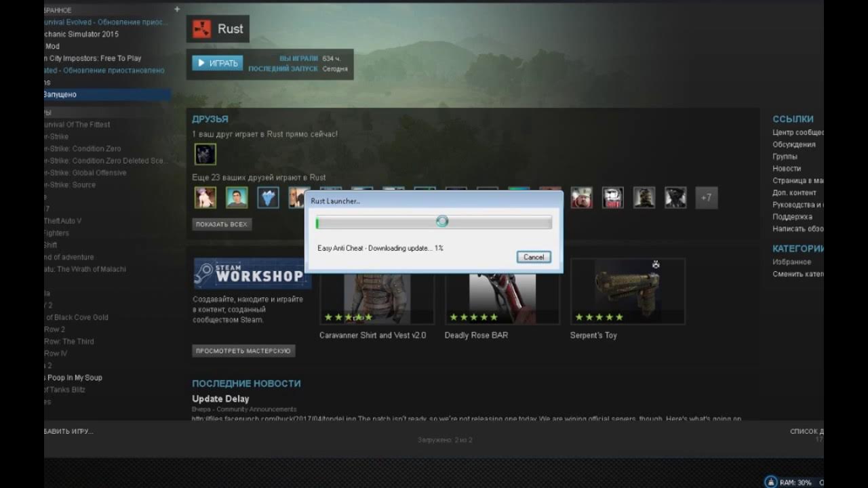Open avatar of friend currently playing Rust
Screen dimensions: 868x488
205,154
